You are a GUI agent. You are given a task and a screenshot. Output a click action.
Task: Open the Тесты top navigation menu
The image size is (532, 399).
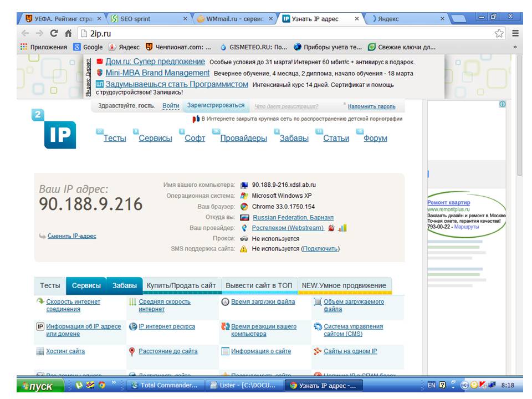115,138
